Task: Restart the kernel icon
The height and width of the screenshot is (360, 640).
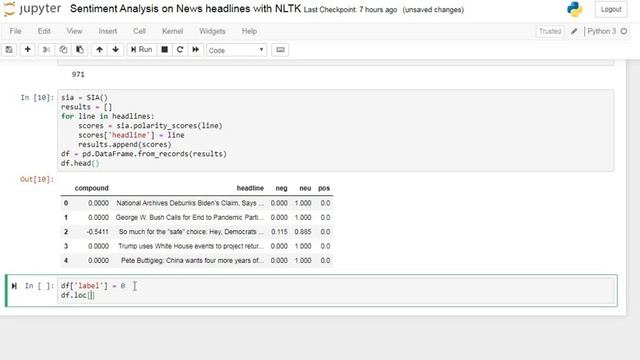Action: [180, 50]
